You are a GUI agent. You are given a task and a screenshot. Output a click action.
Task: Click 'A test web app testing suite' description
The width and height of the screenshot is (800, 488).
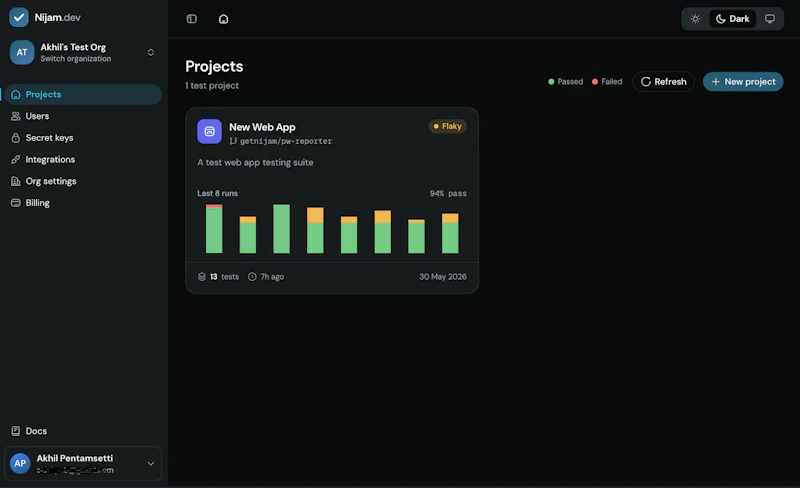[x=255, y=162]
